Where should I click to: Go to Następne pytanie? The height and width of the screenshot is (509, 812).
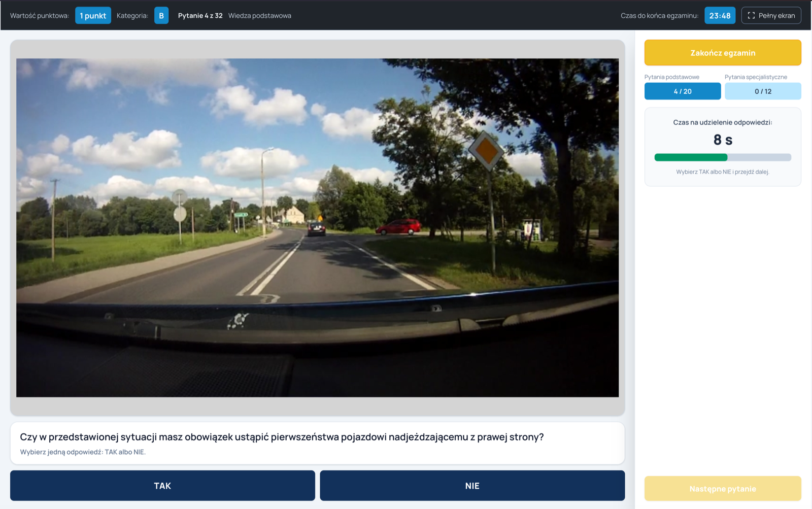(723, 489)
